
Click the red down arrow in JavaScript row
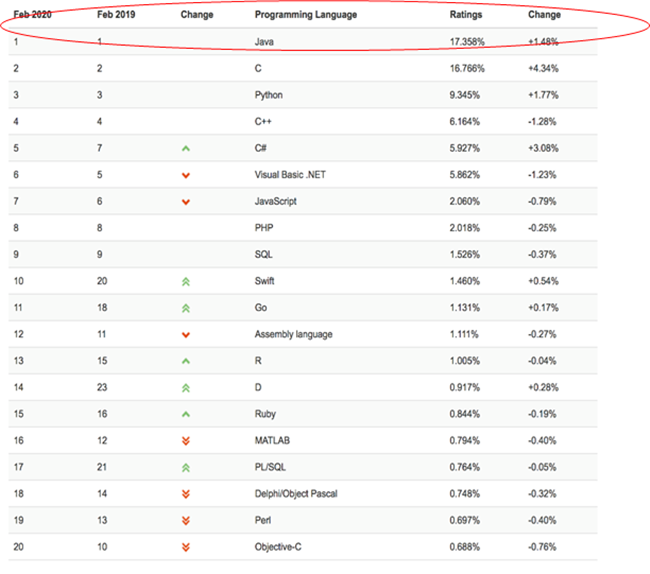[x=185, y=202]
